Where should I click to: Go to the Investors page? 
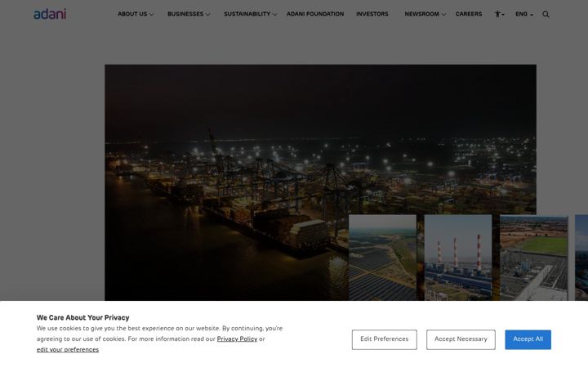372,14
